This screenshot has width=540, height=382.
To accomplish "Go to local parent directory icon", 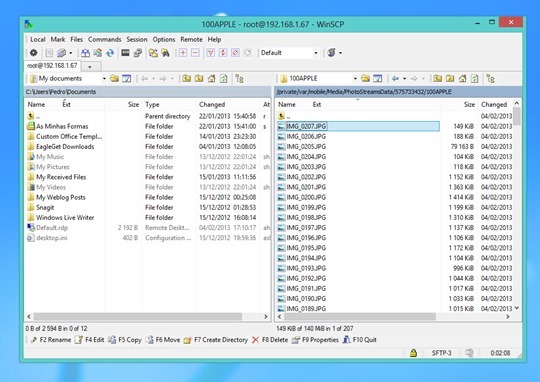I will pos(186,79).
